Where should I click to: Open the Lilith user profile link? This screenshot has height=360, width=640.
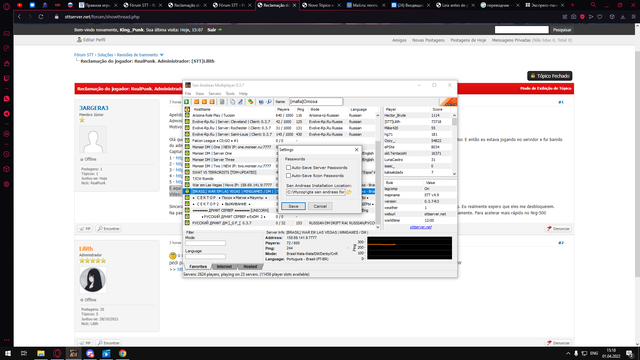(x=86, y=249)
